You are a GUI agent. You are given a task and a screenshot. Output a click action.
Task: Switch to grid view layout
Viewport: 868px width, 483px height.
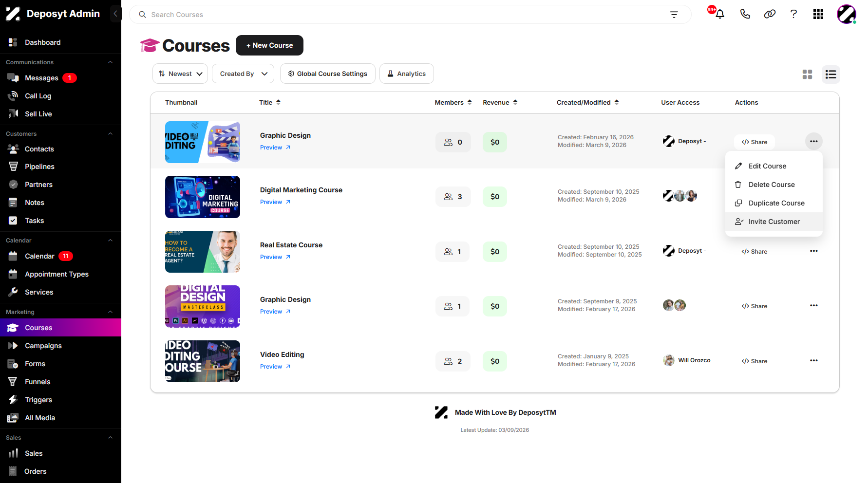click(x=807, y=74)
